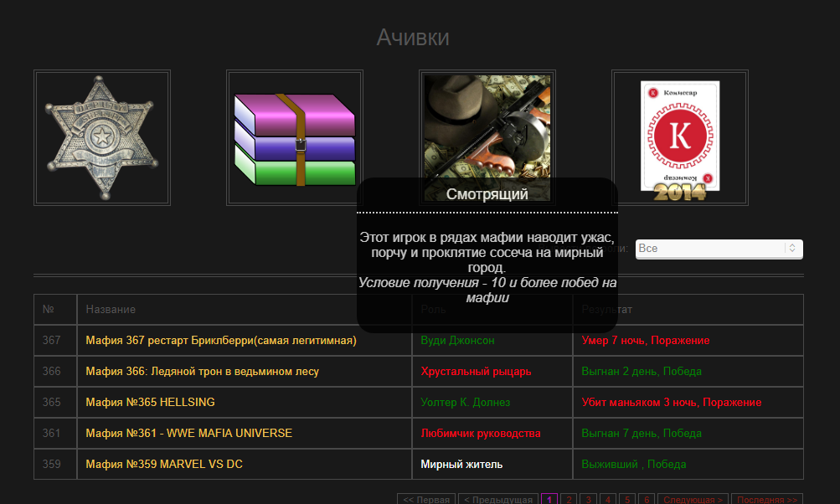Click result Выгнан 2 день, Победа
Screen dimensions: 840x504
coord(642,371)
